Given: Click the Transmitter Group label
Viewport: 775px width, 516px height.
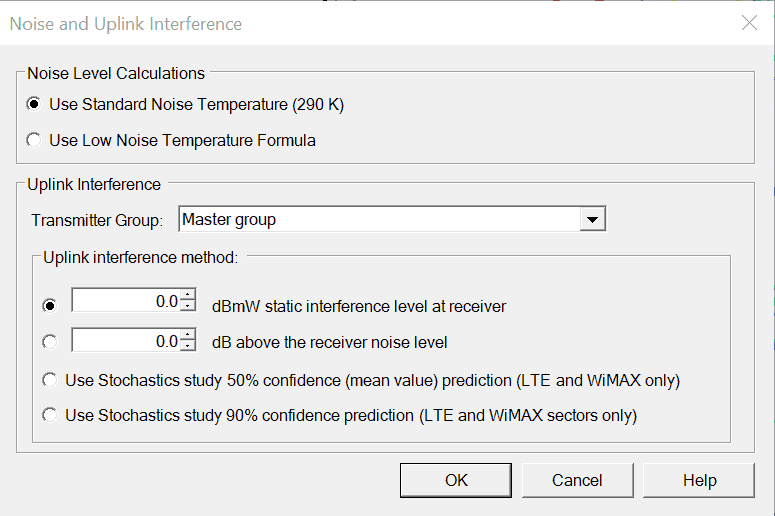Looking at the screenshot, I should click(x=97, y=220).
